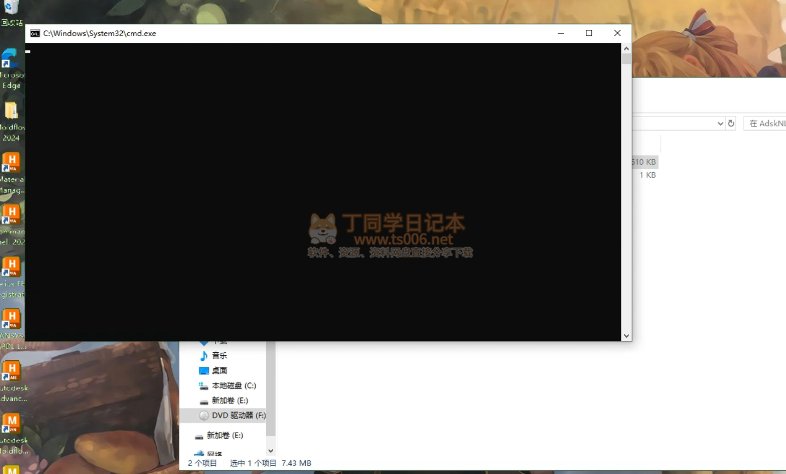Click the cmd.exe title bar icon

tap(34, 33)
